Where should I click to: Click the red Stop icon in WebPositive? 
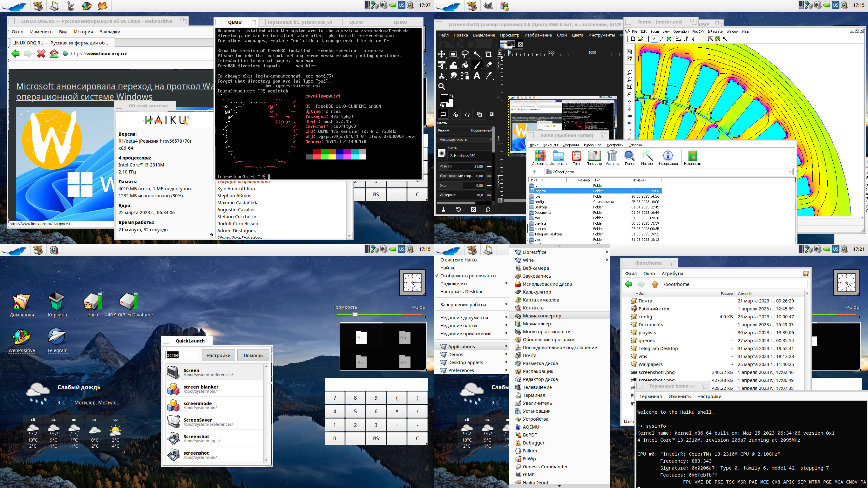coord(41,54)
